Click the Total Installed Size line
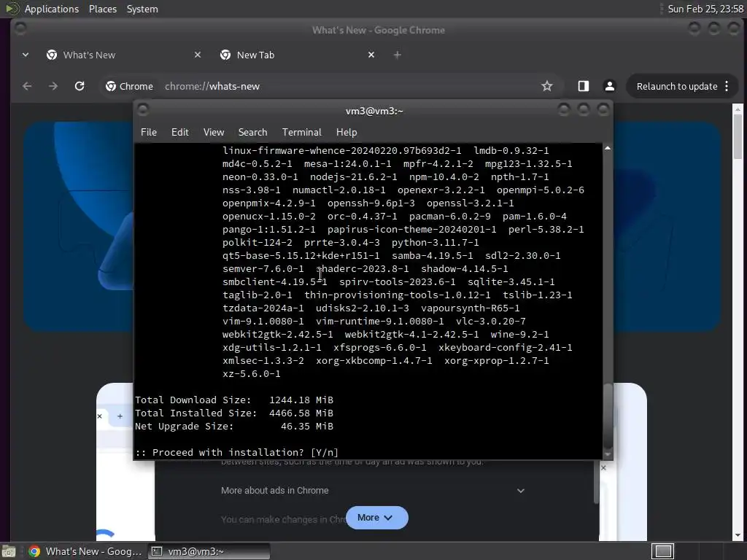747x560 pixels. click(x=234, y=413)
